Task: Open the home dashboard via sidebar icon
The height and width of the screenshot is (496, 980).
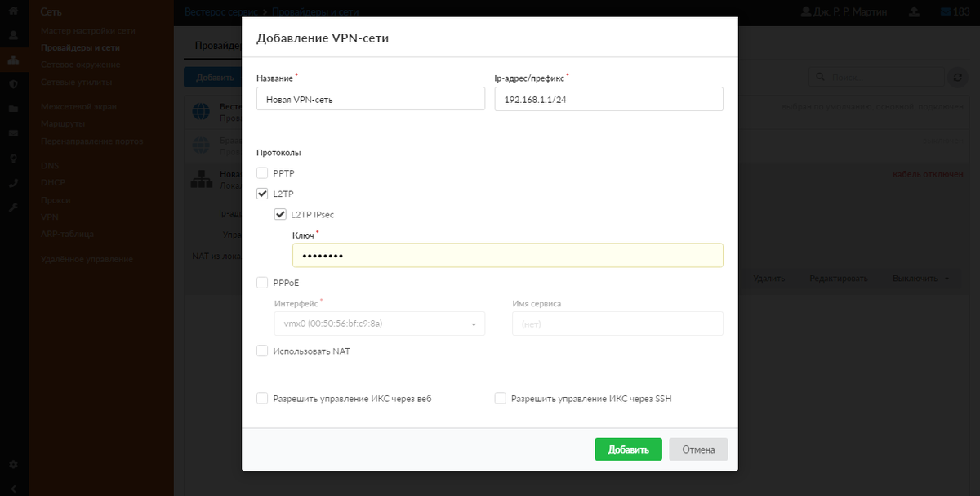Action: point(11,11)
